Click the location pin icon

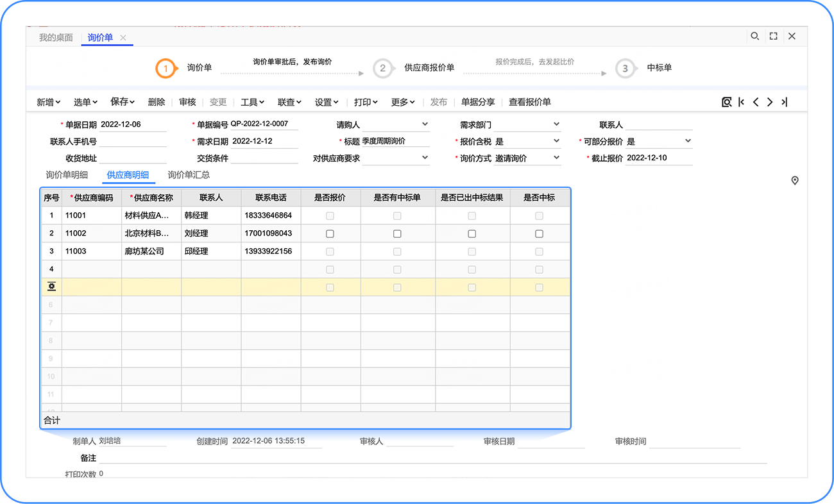[795, 181]
